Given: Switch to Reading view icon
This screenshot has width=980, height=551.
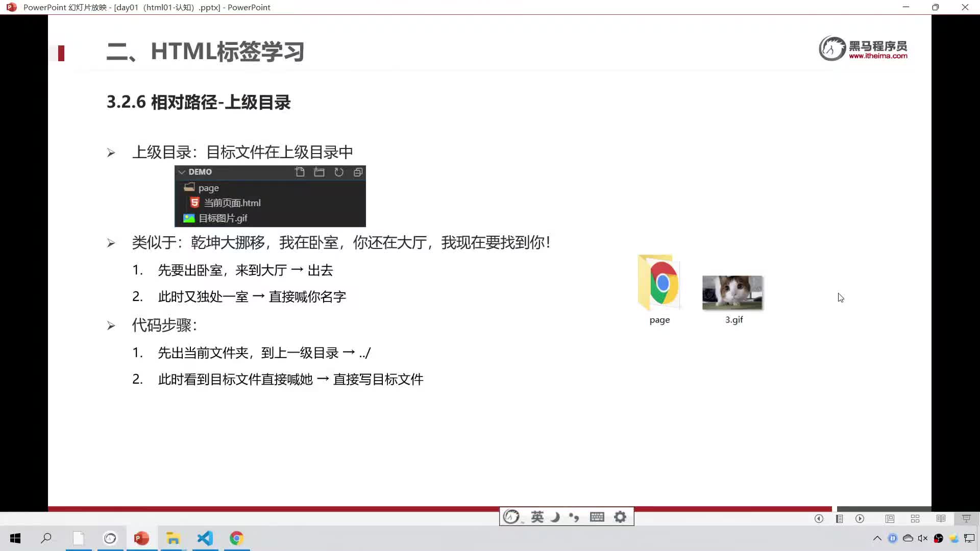Looking at the screenshot, I should coord(941,518).
